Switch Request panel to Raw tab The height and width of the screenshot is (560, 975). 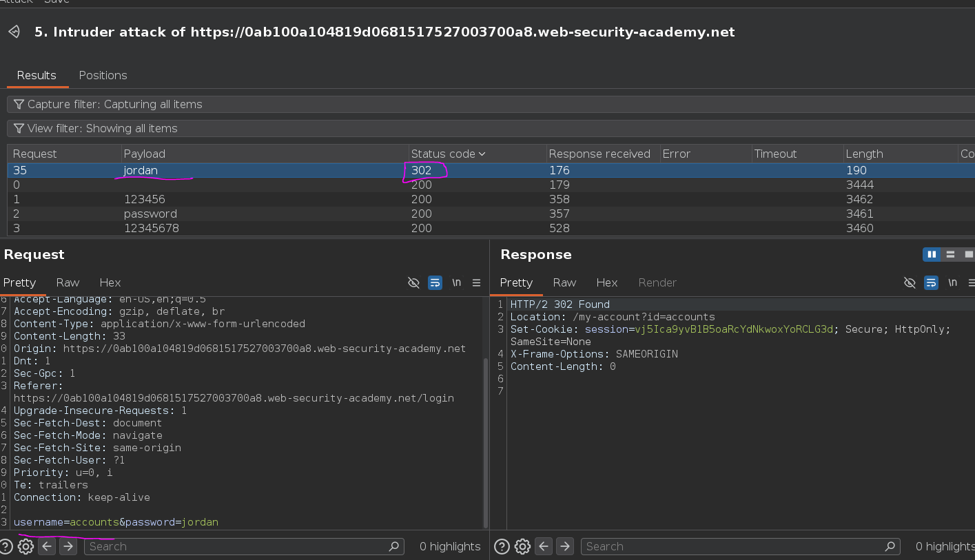pos(68,282)
